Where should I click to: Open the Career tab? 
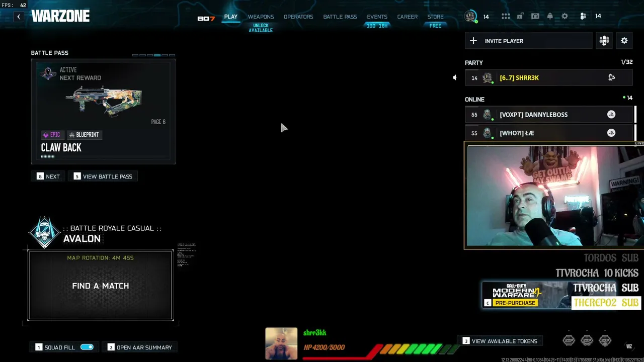point(408,17)
